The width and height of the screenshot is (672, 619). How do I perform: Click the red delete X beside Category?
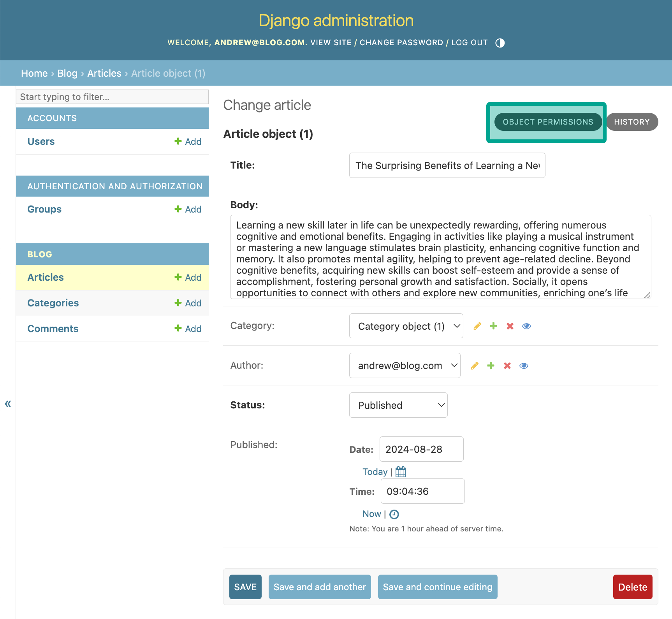pyautogui.click(x=510, y=326)
